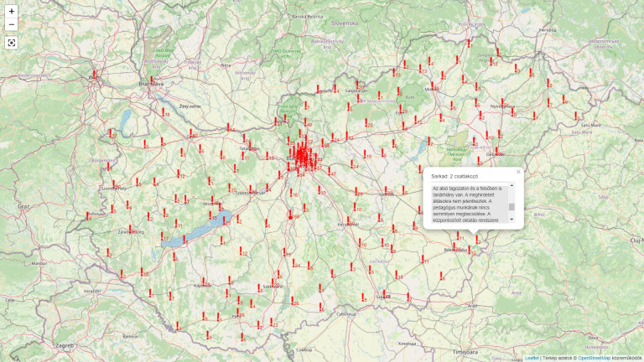Zoom in using the plus button
Viewport: 644px width, 362px height.
pyautogui.click(x=12, y=12)
